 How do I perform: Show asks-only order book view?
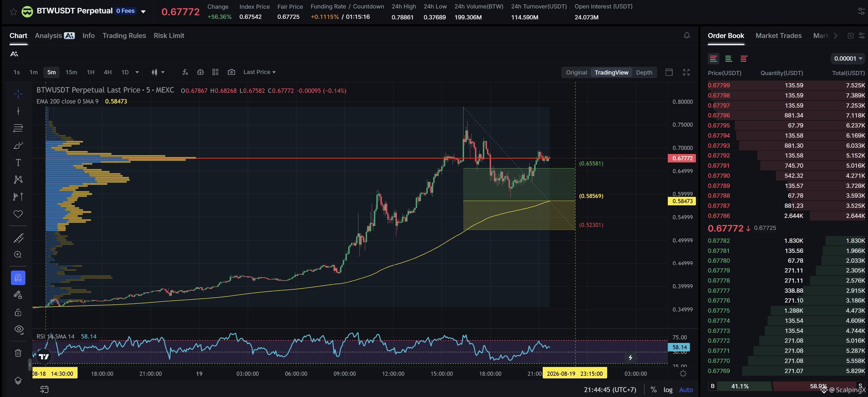pos(744,59)
